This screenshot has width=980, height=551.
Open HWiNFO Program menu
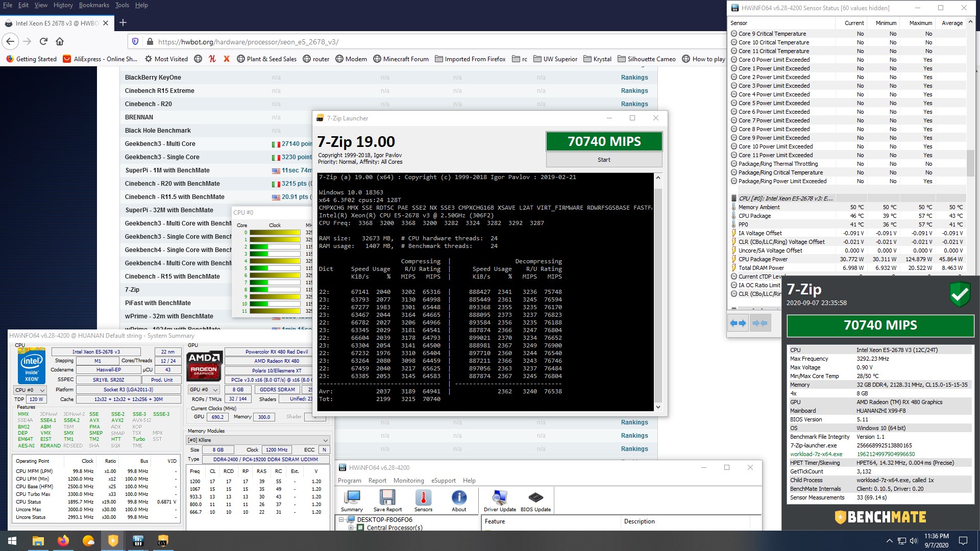tap(350, 481)
